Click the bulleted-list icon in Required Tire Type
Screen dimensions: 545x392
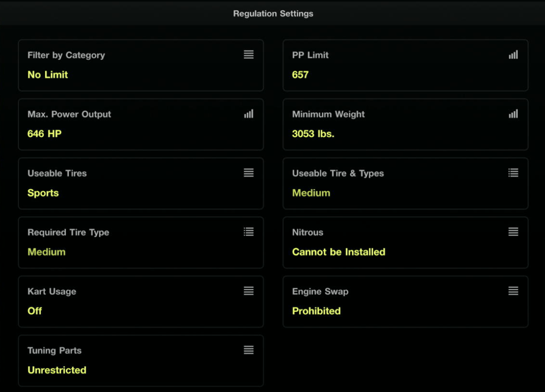[x=249, y=231]
